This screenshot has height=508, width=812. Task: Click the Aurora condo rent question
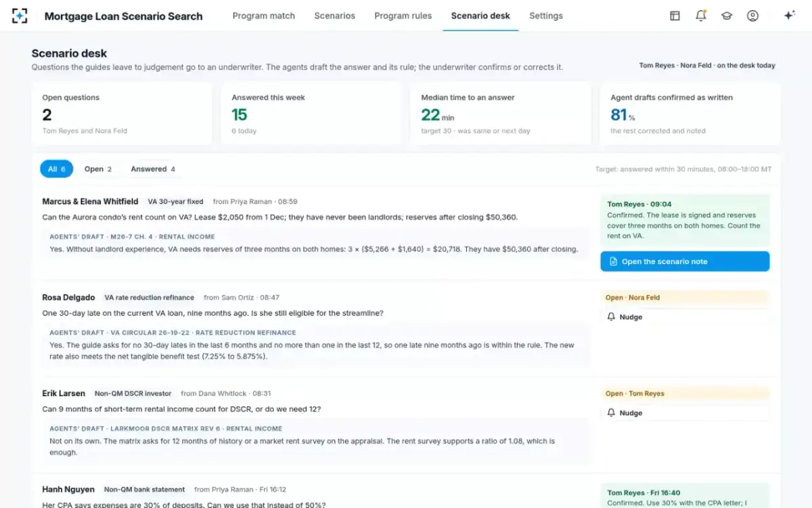pyautogui.click(x=279, y=217)
